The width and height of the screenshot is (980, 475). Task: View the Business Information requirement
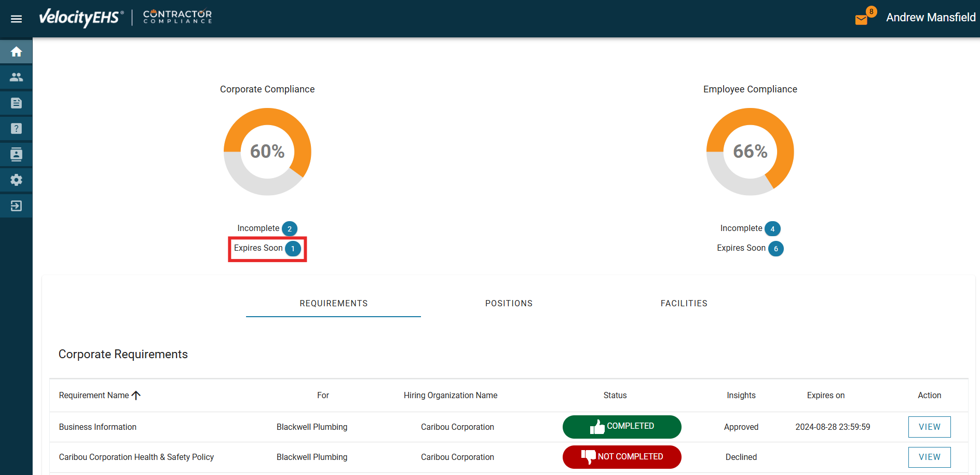pos(929,427)
